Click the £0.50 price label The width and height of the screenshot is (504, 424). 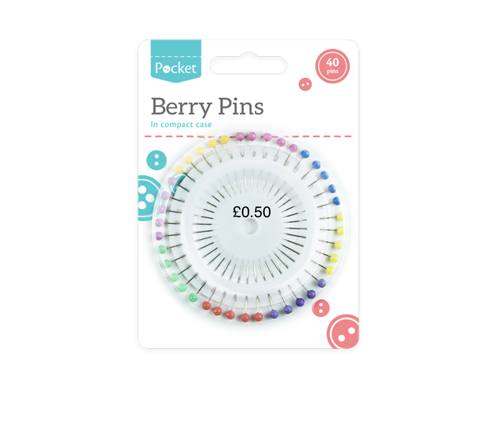coord(252,212)
